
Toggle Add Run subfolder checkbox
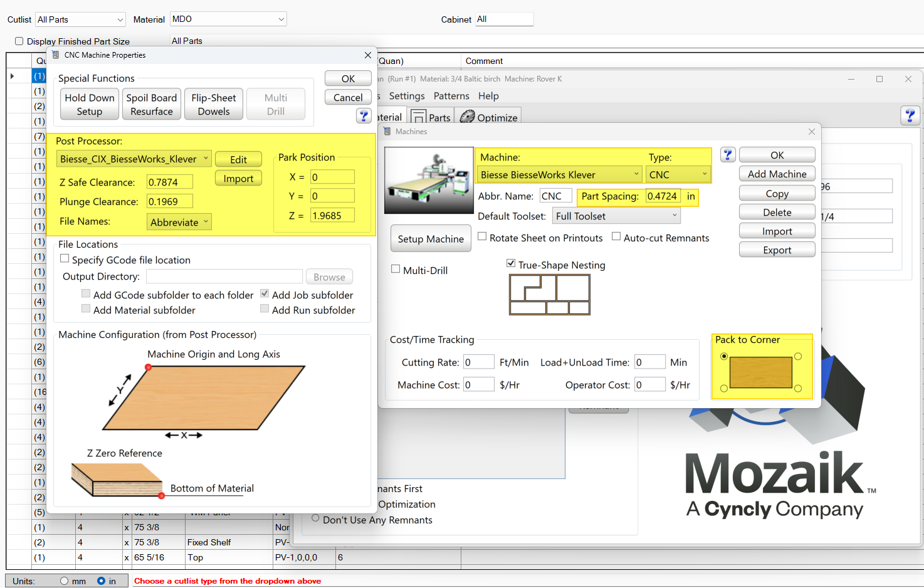pyautogui.click(x=265, y=308)
